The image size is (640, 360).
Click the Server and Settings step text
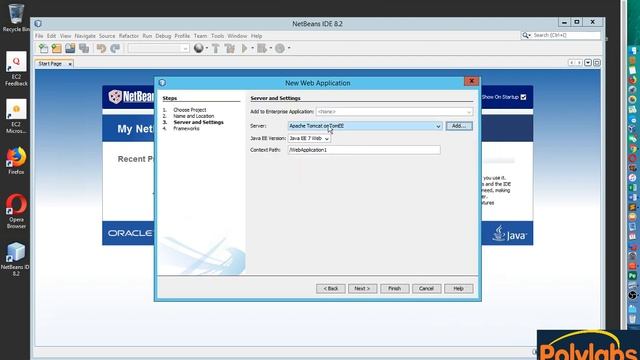click(x=198, y=122)
